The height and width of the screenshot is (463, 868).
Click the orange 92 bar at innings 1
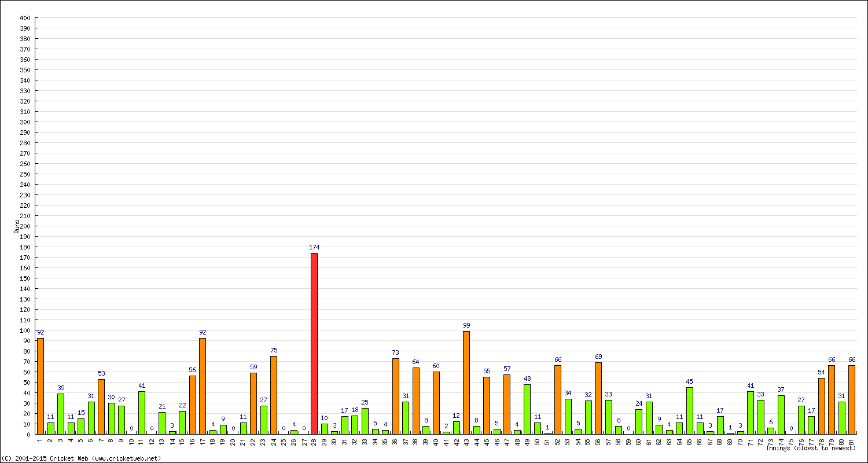click(41, 386)
